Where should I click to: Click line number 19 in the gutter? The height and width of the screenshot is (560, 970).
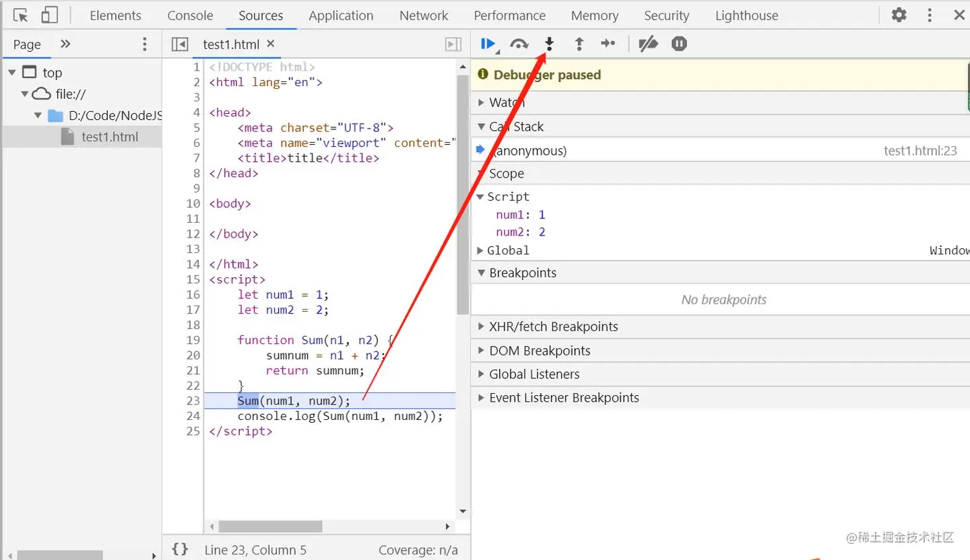click(x=193, y=340)
